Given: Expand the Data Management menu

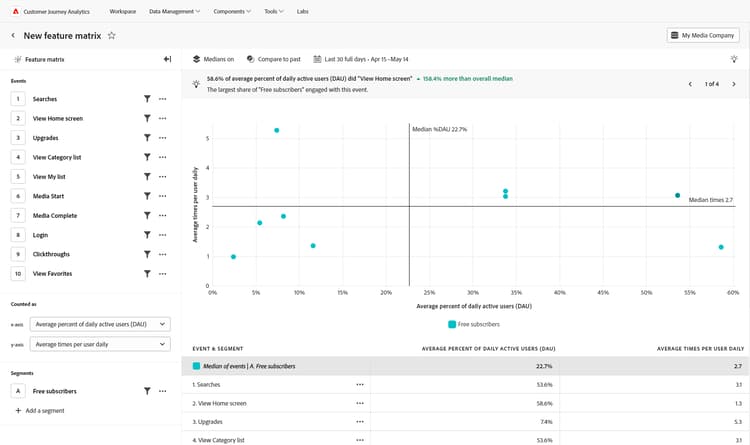Looking at the screenshot, I should point(174,11).
